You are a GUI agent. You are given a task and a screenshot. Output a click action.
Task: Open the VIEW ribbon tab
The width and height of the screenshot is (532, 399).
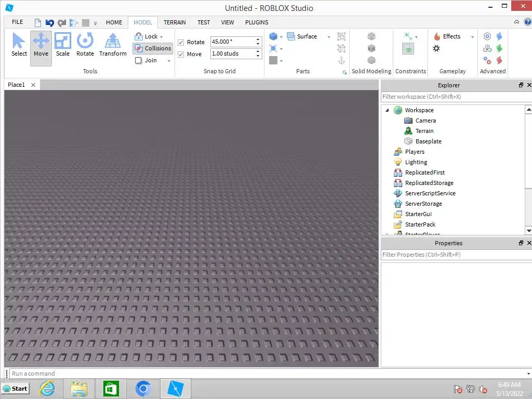228,22
